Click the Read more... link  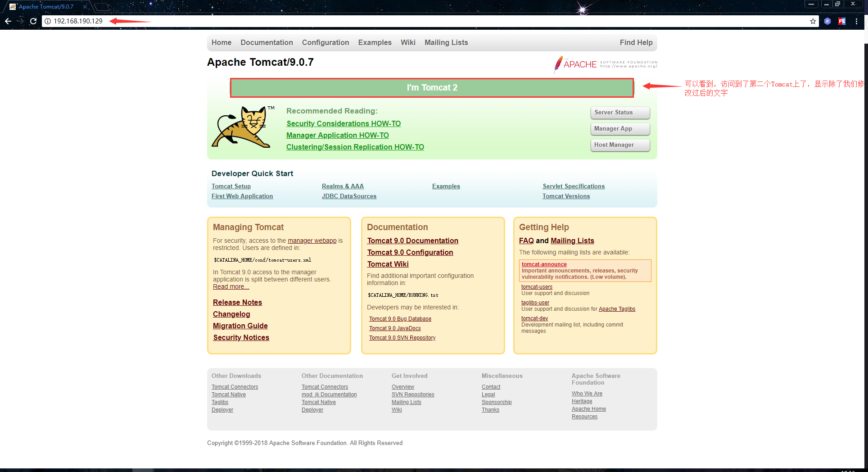pos(231,287)
